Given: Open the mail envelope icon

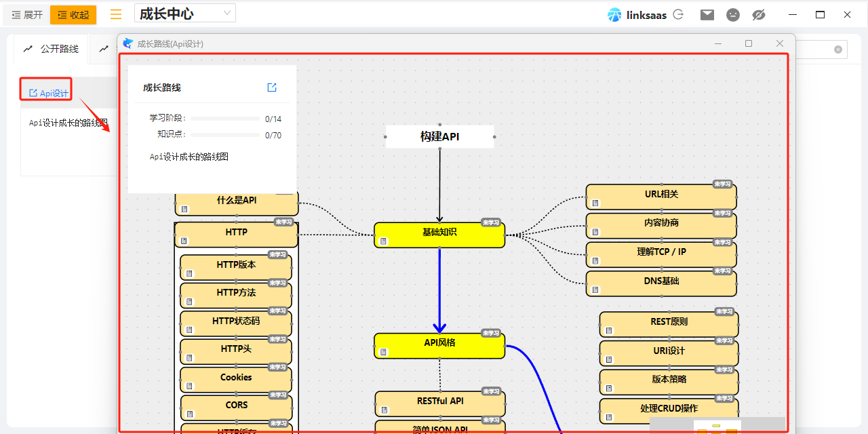Looking at the screenshot, I should 707,14.
